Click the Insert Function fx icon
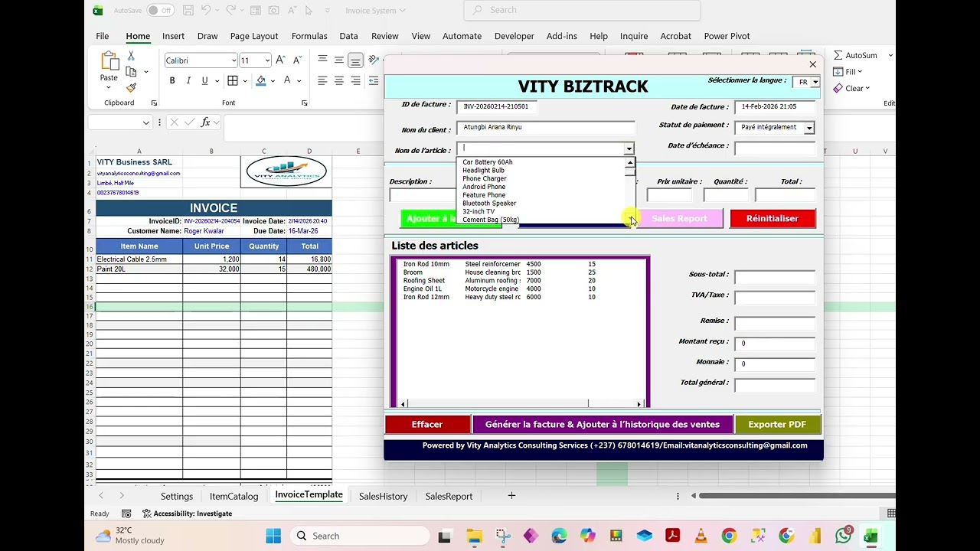 (x=205, y=122)
